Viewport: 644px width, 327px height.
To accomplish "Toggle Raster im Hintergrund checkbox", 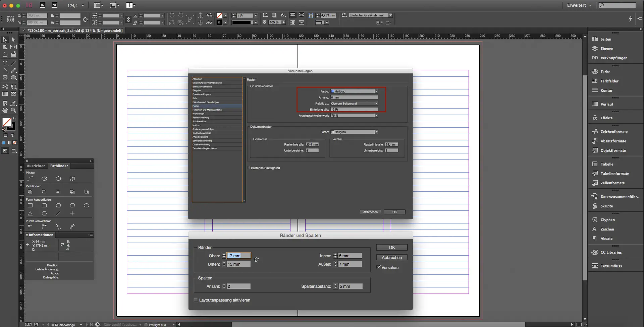I will point(249,168).
